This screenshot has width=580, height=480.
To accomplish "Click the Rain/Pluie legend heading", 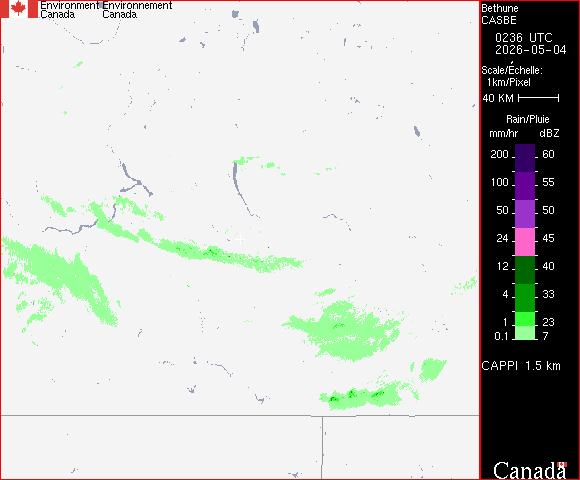I will tap(527, 119).
